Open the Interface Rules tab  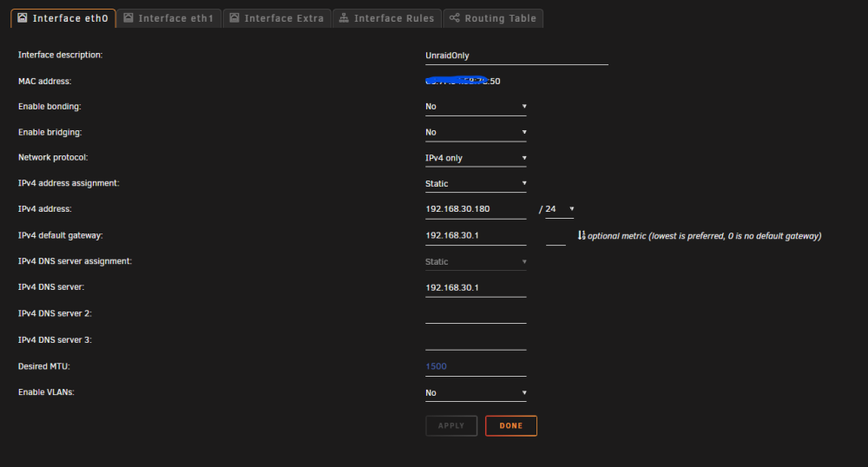click(387, 18)
